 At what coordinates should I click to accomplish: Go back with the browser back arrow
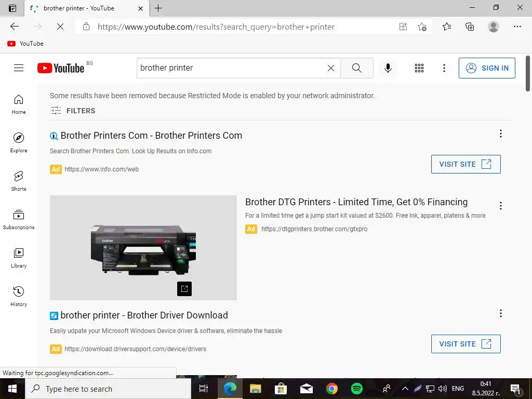tap(15, 26)
